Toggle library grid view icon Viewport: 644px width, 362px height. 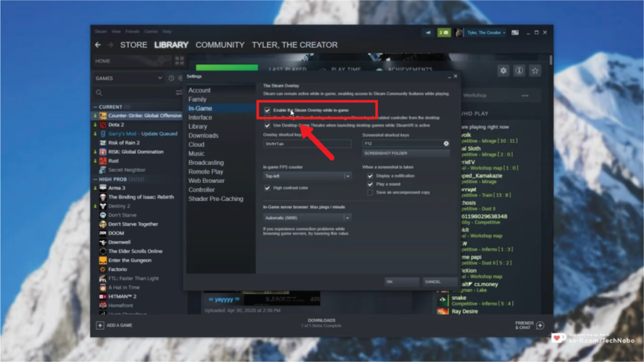pos(179,61)
